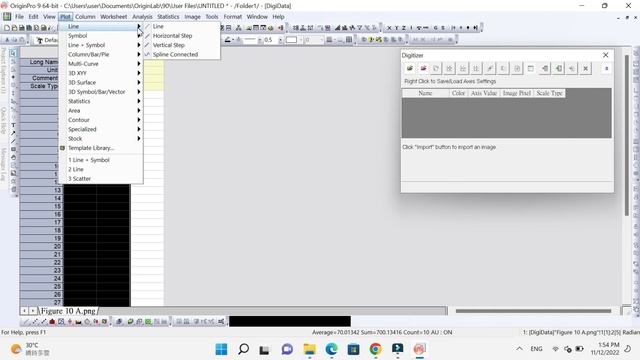Click the 'Long Name' row header in the worksheet
640x360 pixels.
[x=40, y=62]
